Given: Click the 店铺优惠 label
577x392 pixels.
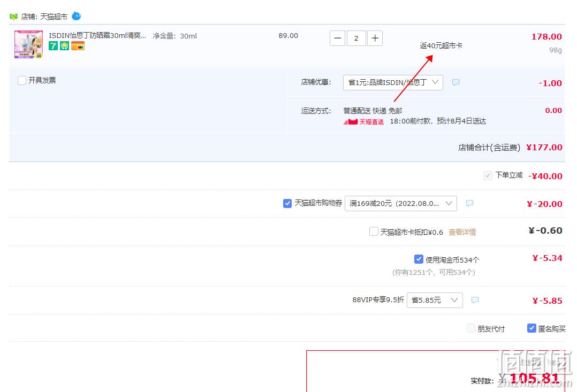Looking at the screenshot, I should 316,82.
